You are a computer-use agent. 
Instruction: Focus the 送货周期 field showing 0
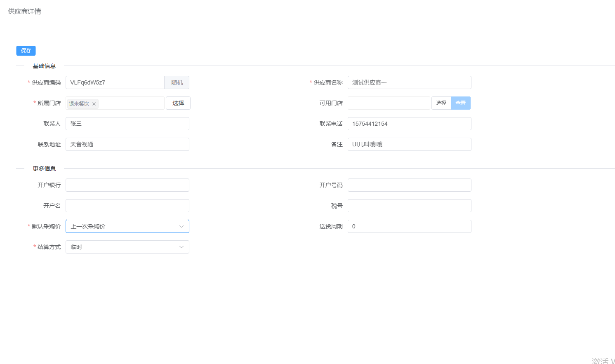coord(409,226)
